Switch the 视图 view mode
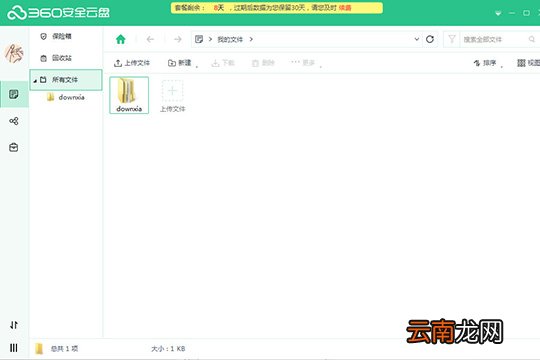Viewport: 540px width, 360px height. (529, 63)
